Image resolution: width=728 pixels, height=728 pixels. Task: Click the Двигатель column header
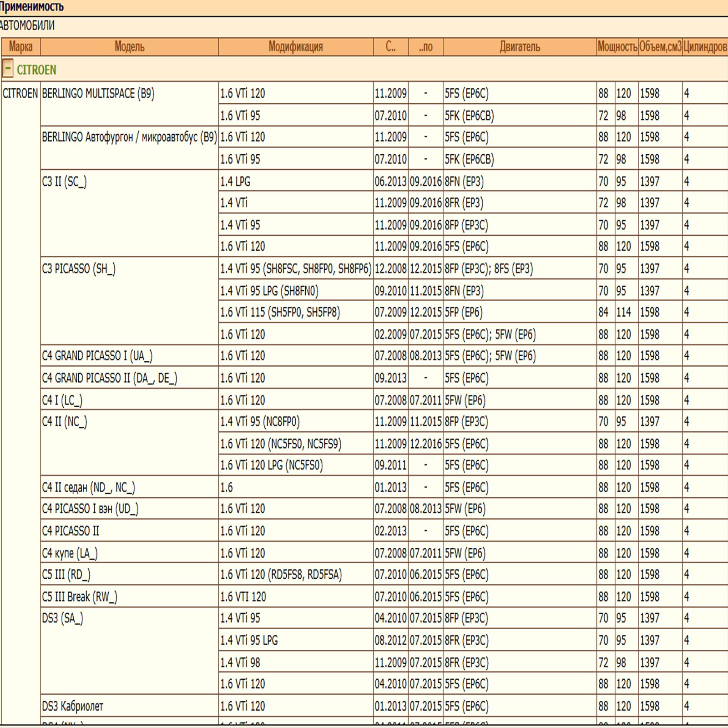pyautogui.click(x=520, y=47)
